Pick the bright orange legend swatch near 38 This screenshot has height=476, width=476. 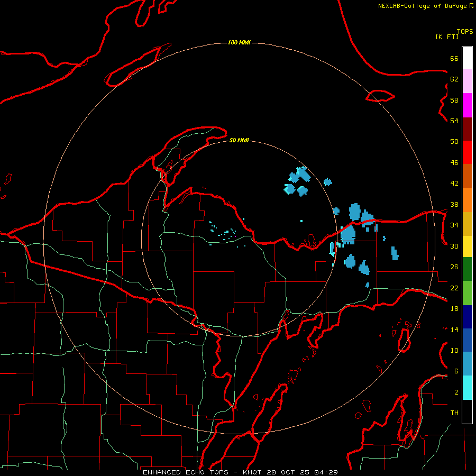467,200
